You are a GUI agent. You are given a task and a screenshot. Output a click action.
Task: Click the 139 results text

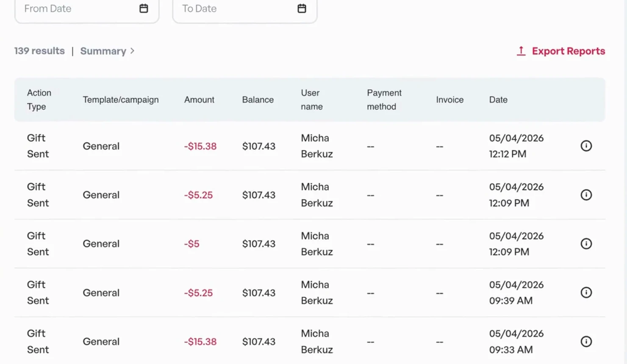coord(39,51)
